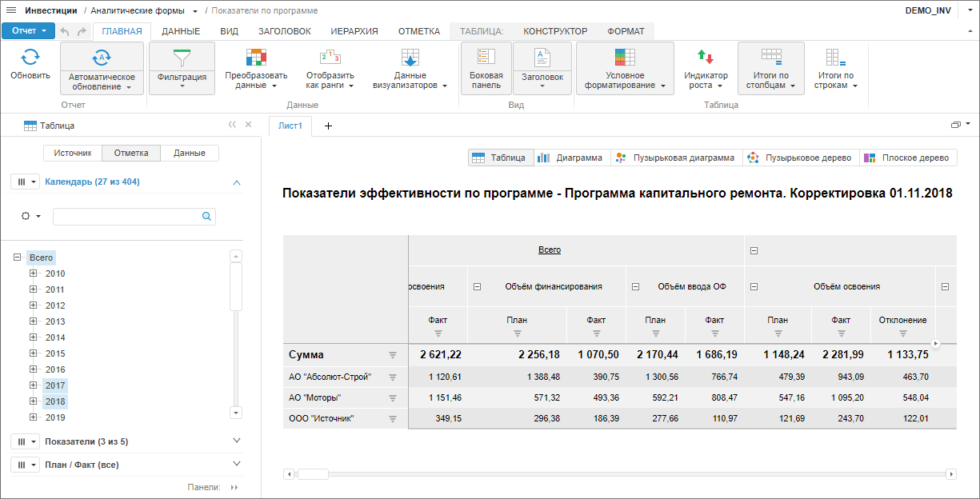Screen dimensions: 980x499
Task: Click the Календарь search input field
Action: coord(127,216)
